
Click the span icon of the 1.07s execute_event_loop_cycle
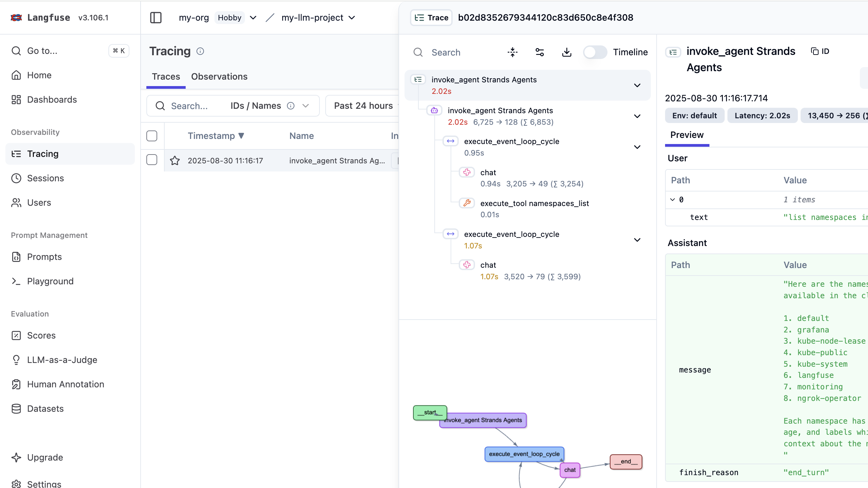tap(451, 234)
